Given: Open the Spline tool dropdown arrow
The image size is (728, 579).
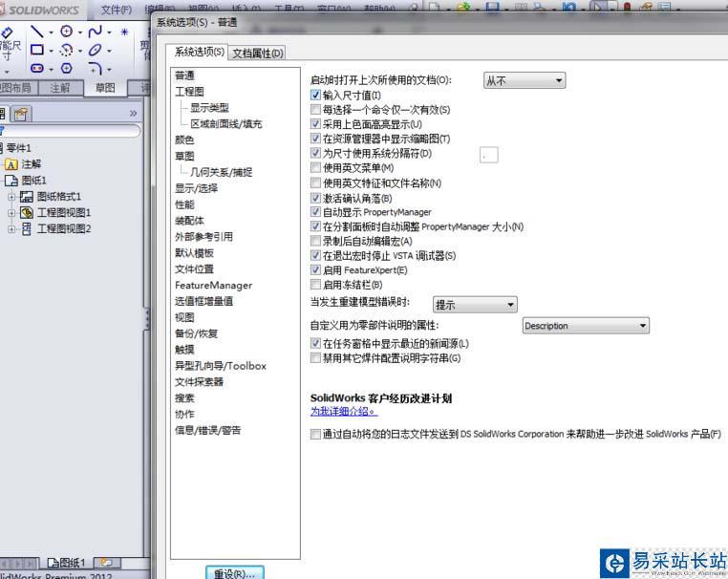Looking at the screenshot, I should pyautogui.click(x=109, y=32).
